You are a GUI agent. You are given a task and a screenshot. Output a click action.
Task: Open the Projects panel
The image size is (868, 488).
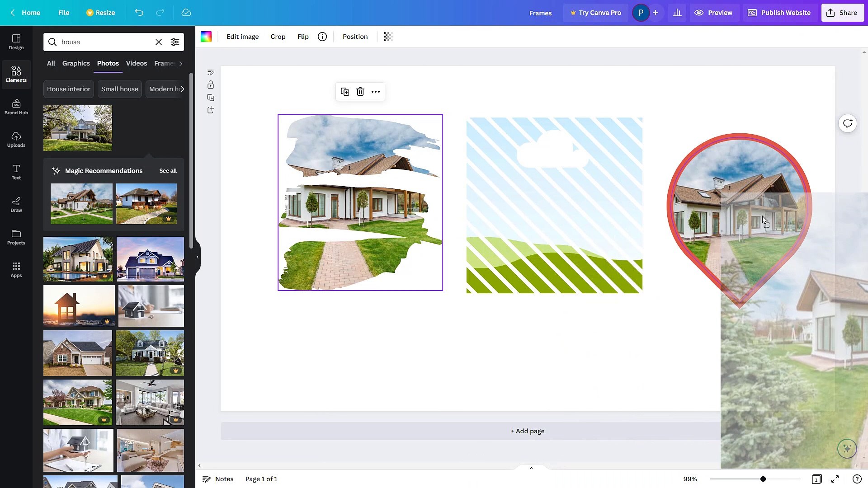coord(16,237)
